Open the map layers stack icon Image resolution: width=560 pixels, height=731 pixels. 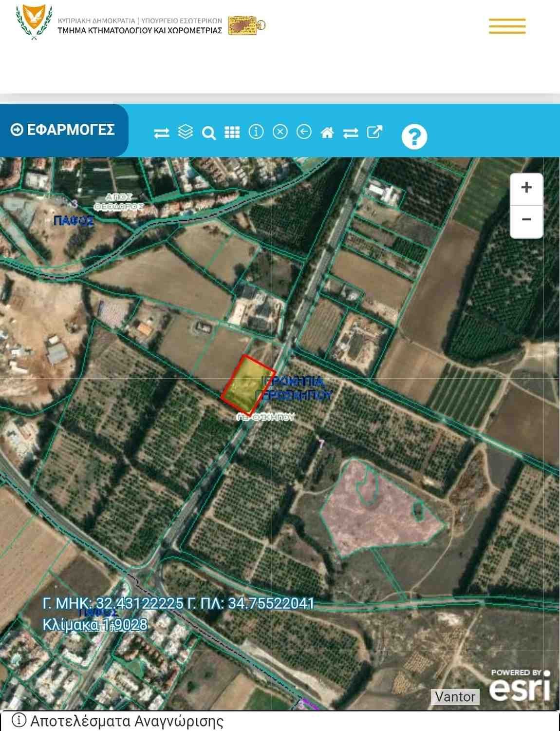(186, 132)
